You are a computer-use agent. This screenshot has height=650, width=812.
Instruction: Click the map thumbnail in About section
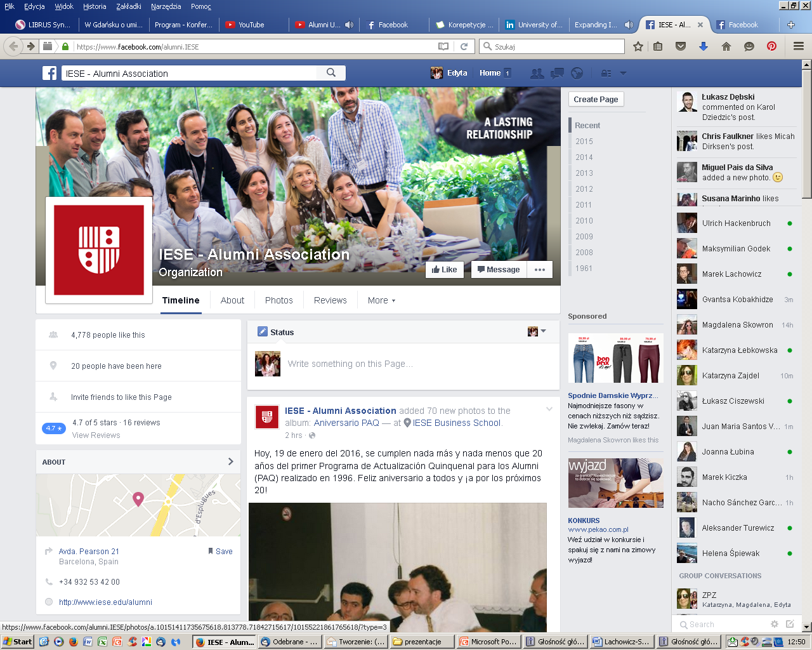138,505
